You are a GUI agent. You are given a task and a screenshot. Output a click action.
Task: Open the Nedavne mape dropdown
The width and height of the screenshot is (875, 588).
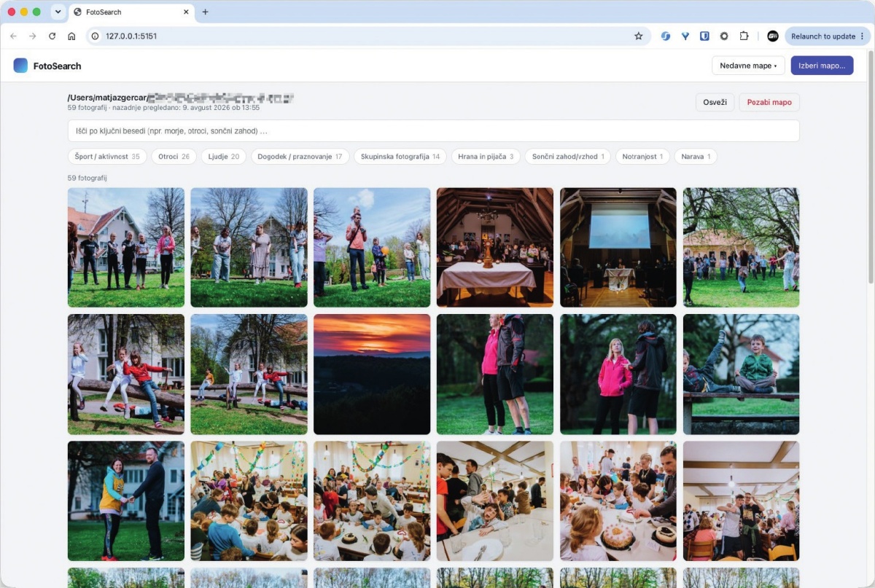coord(748,66)
